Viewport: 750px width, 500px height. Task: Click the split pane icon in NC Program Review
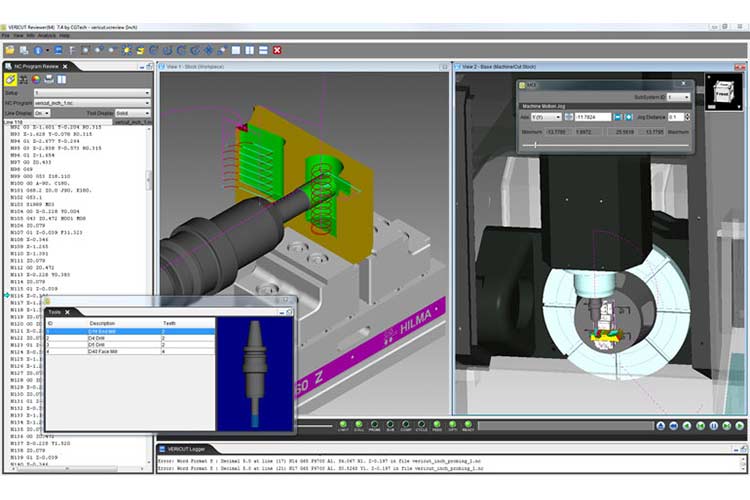point(62,79)
